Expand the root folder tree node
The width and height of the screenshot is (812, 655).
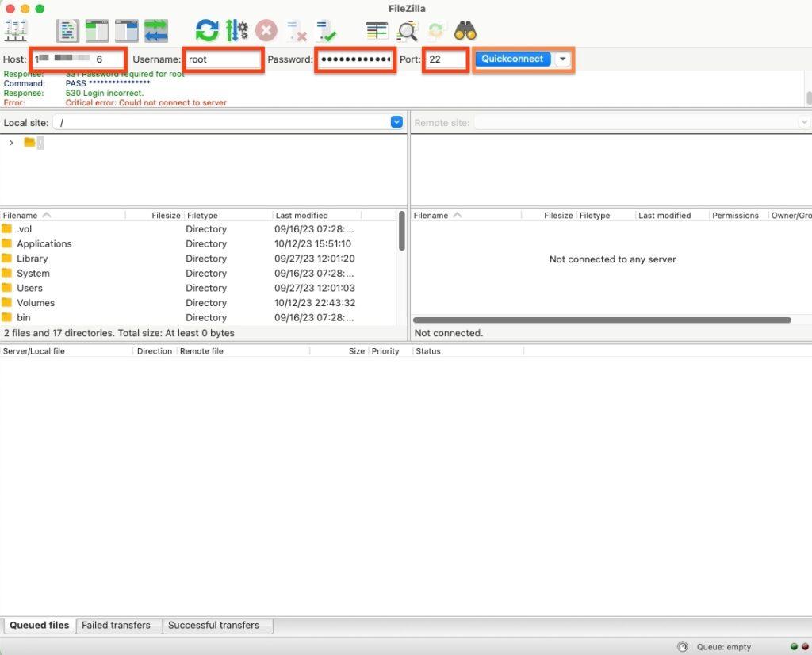(x=11, y=143)
